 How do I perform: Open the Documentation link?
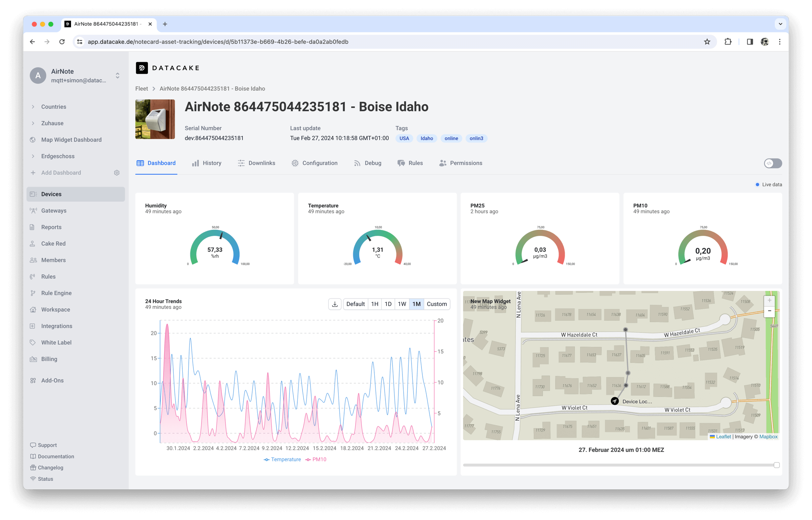[x=52, y=457]
